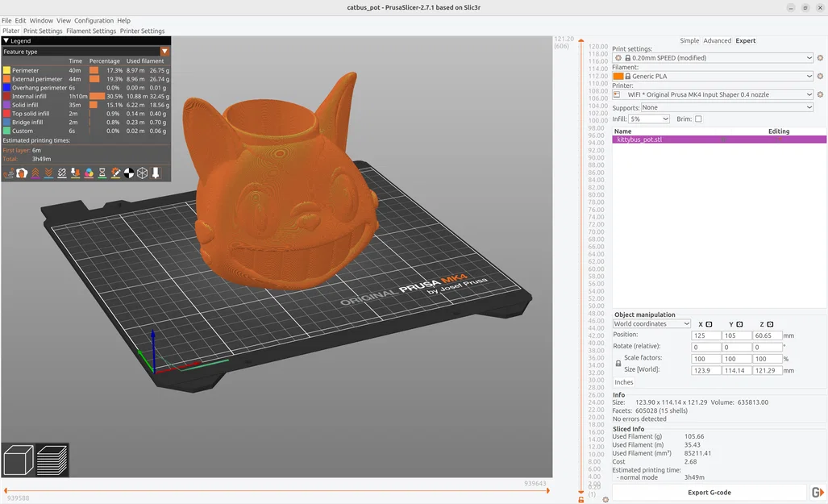
Task: Open World coordinates dropdown
Action: [x=651, y=324]
